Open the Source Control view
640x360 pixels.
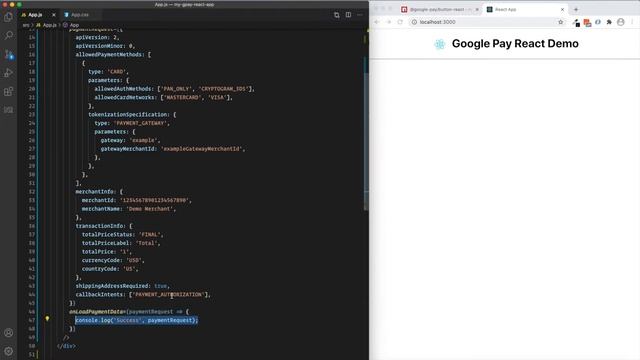[9, 54]
